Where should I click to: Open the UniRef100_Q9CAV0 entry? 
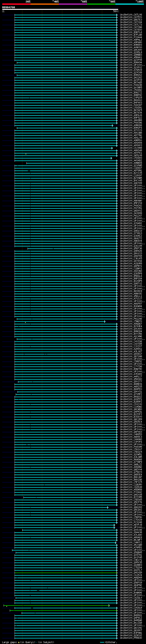[131, 50]
